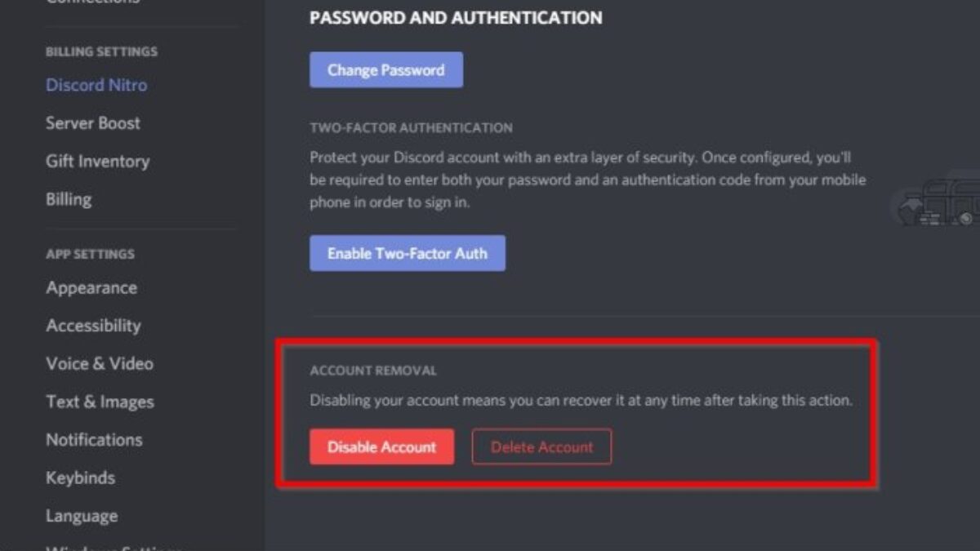The image size is (980, 551).
Task: Select Accessibility in app settings
Action: (93, 326)
